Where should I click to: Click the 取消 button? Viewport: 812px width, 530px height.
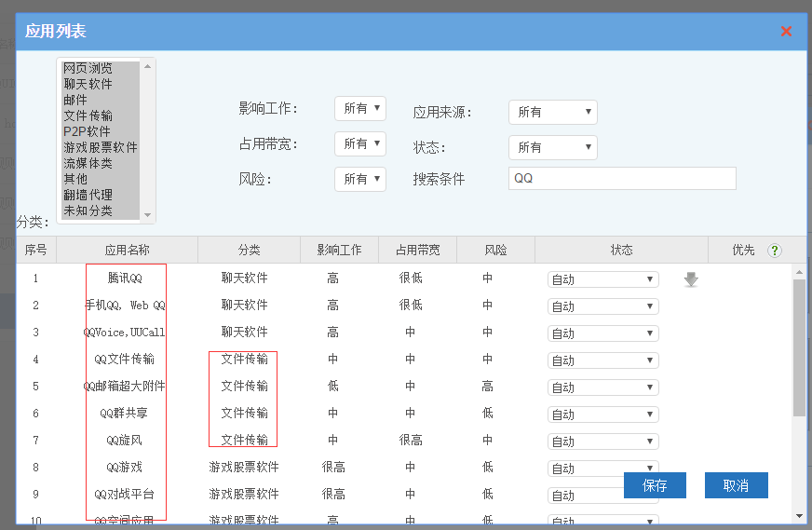pyautogui.click(x=736, y=485)
